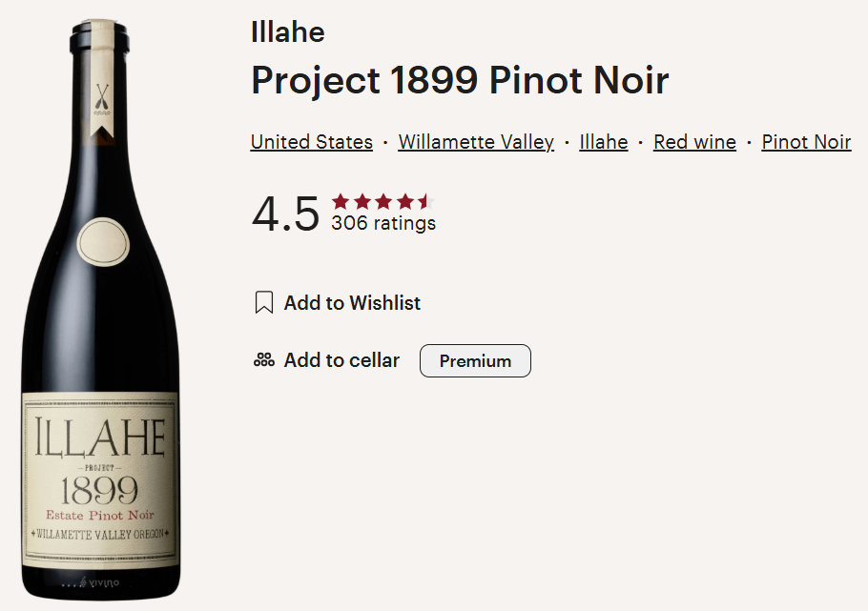Click the Premium badge button
Image resolution: width=868 pixels, height=611 pixels.
pyautogui.click(x=475, y=361)
